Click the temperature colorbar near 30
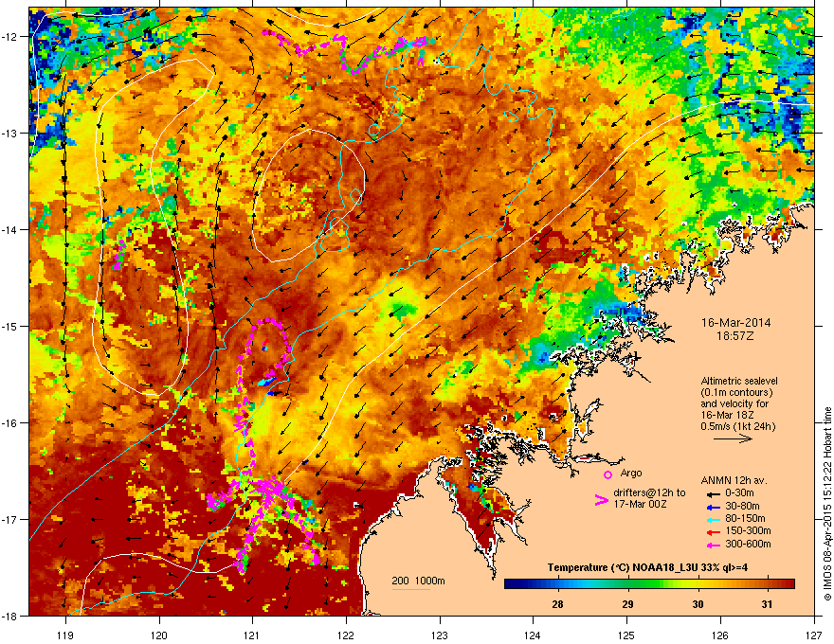834x644 pixels. tap(698, 584)
